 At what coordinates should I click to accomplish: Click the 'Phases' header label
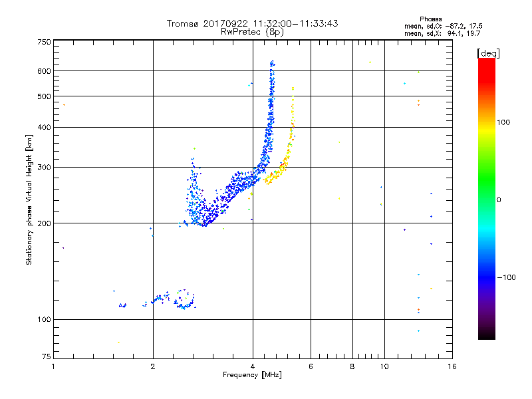(430, 19)
